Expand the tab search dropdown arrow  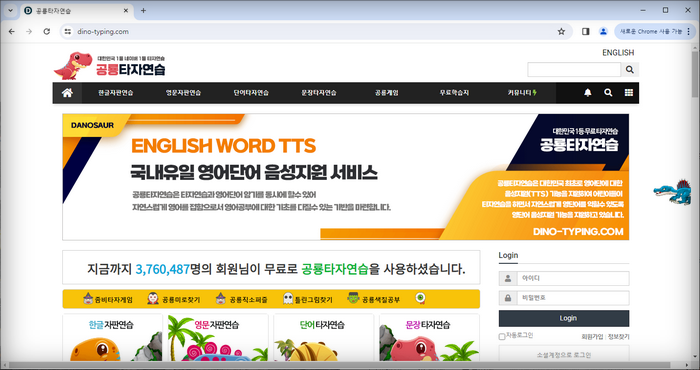[10, 10]
